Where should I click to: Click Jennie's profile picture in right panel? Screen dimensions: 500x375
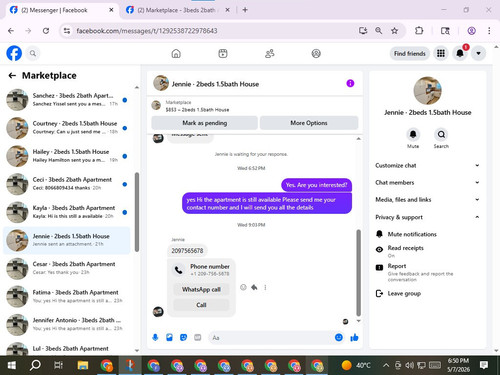427,91
